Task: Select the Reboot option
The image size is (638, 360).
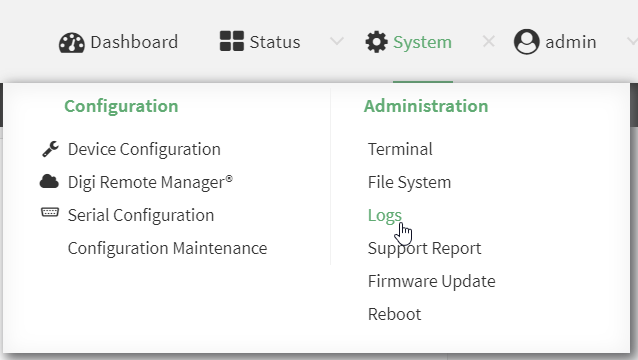Action: tap(394, 314)
